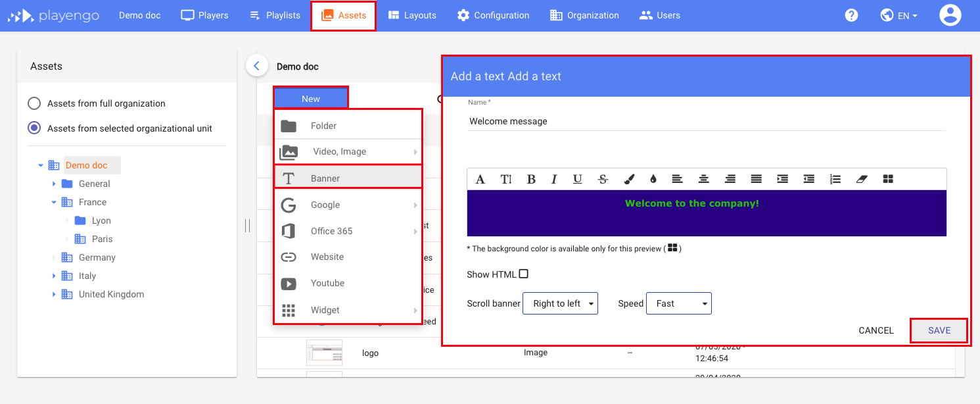Open the font size tool

[506, 179]
